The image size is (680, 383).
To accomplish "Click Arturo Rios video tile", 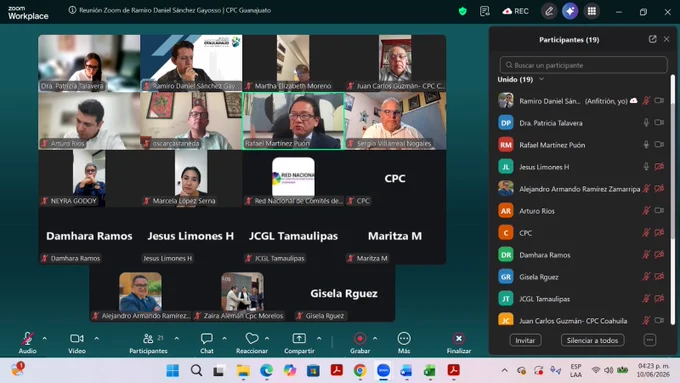I will (x=89, y=121).
